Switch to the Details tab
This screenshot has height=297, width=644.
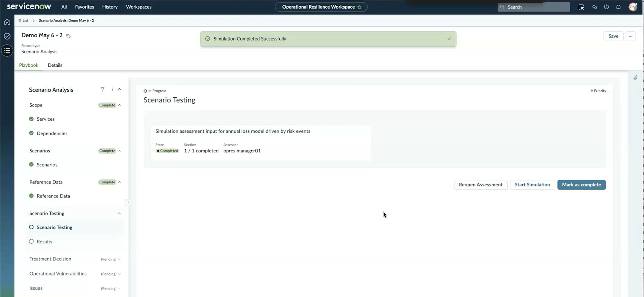click(55, 65)
